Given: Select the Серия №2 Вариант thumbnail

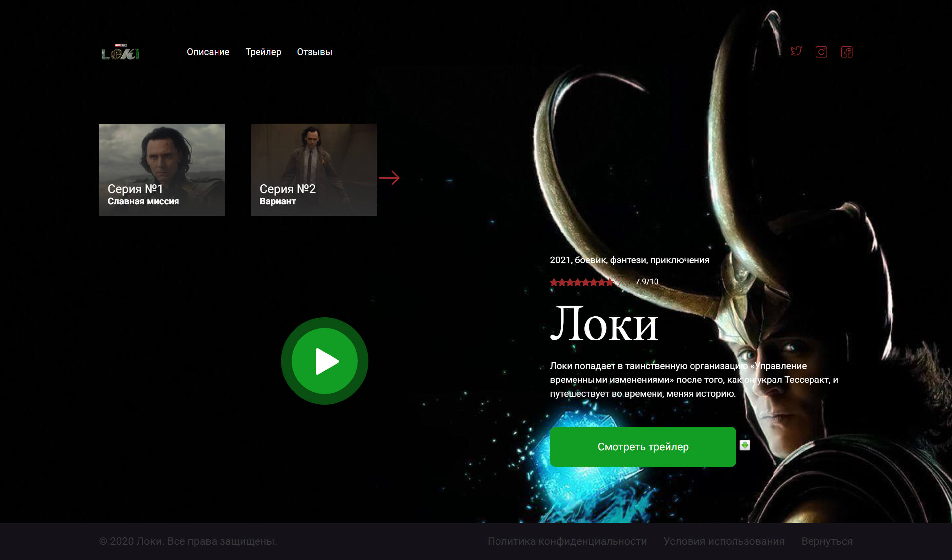Looking at the screenshot, I should point(314,169).
